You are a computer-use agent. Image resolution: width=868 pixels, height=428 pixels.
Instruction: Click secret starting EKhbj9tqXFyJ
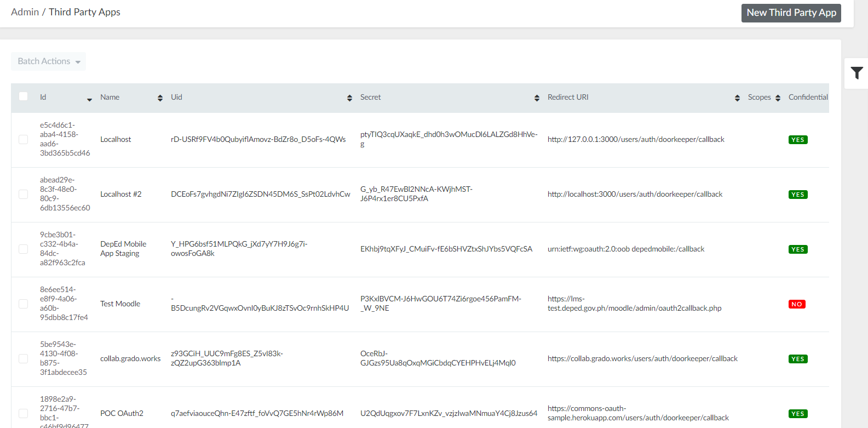tap(446, 249)
